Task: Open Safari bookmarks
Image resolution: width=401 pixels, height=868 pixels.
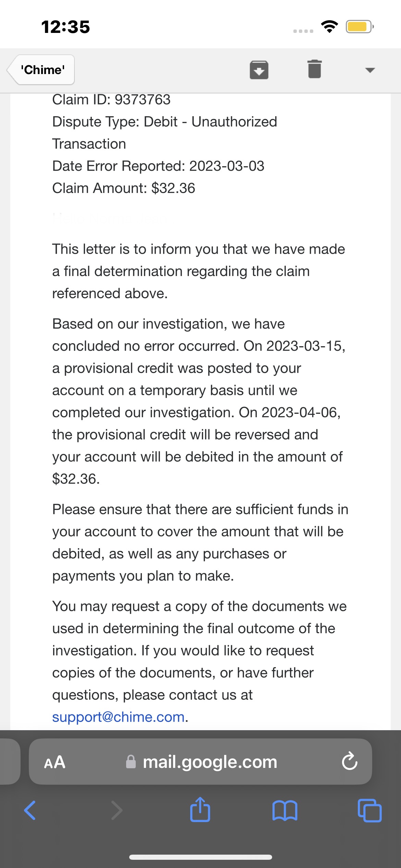Action: tap(285, 810)
